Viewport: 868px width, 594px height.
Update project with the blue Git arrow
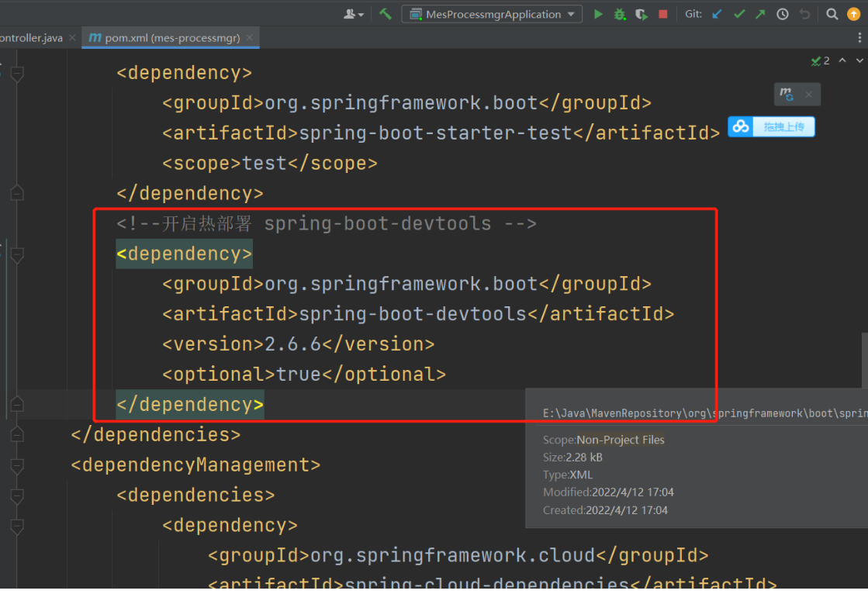pyautogui.click(x=717, y=15)
